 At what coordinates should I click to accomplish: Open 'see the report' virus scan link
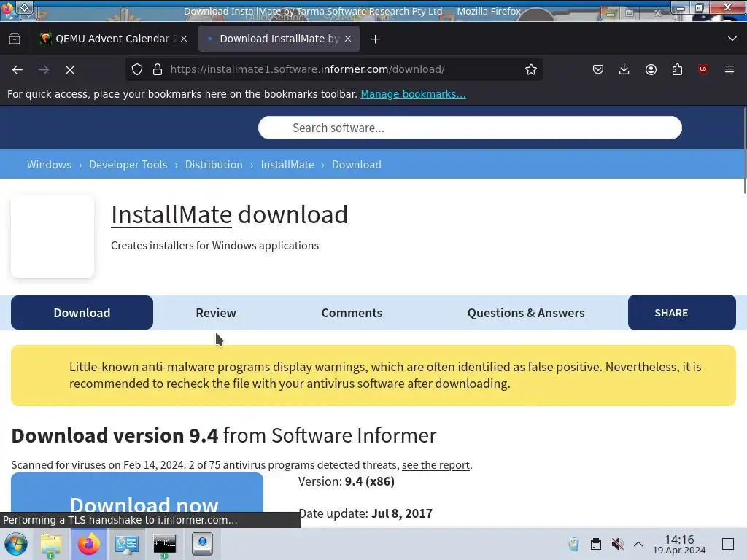pyautogui.click(x=436, y=464)
